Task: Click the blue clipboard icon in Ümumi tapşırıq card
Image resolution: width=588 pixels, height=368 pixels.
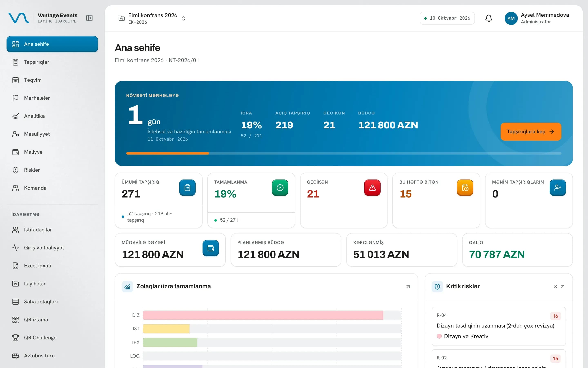Action: pos(187,188)
